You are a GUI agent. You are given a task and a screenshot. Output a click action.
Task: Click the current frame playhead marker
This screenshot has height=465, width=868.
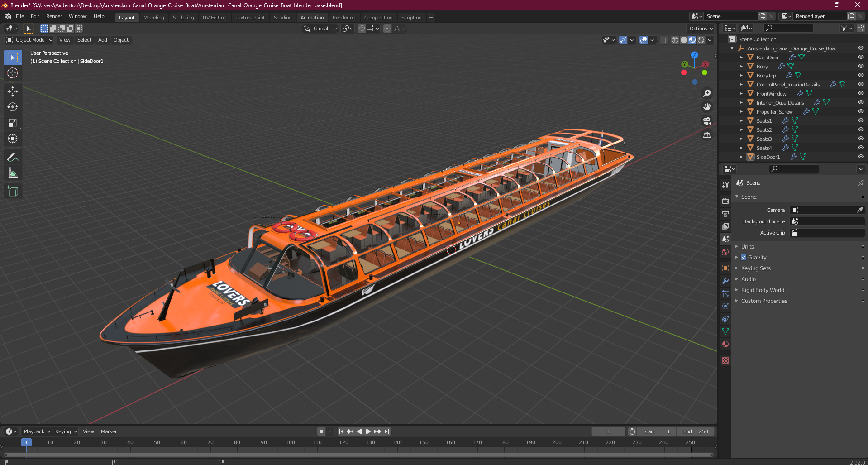pyautogui.click(x=26, y=442)
